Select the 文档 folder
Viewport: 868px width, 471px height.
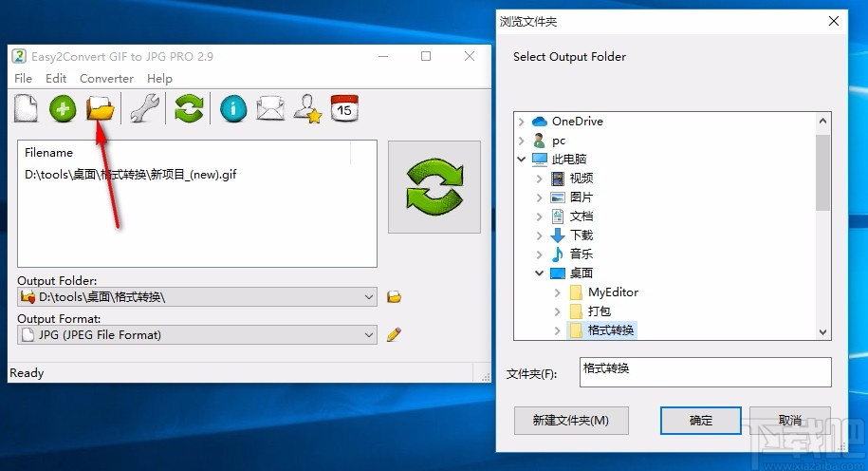[x=582, y=217]
